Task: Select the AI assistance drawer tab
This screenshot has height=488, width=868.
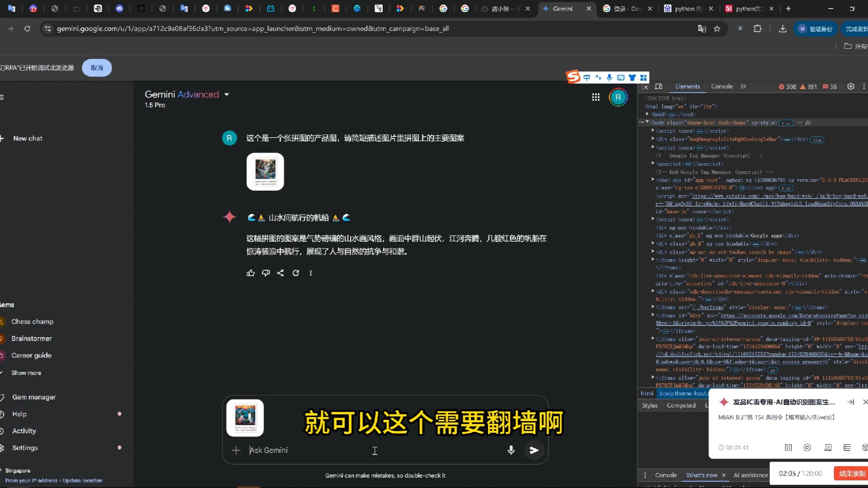Action: point(750,475)
